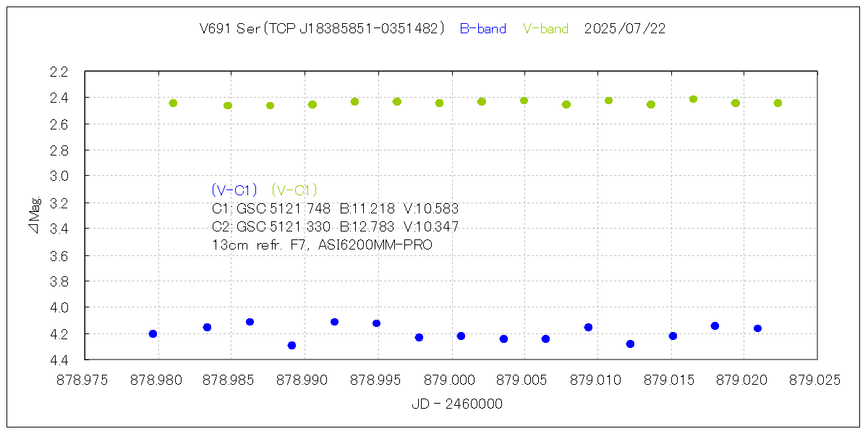Click the blue "(V-C1)" annotation
868x434 pixels.
[x=234, y=190]
